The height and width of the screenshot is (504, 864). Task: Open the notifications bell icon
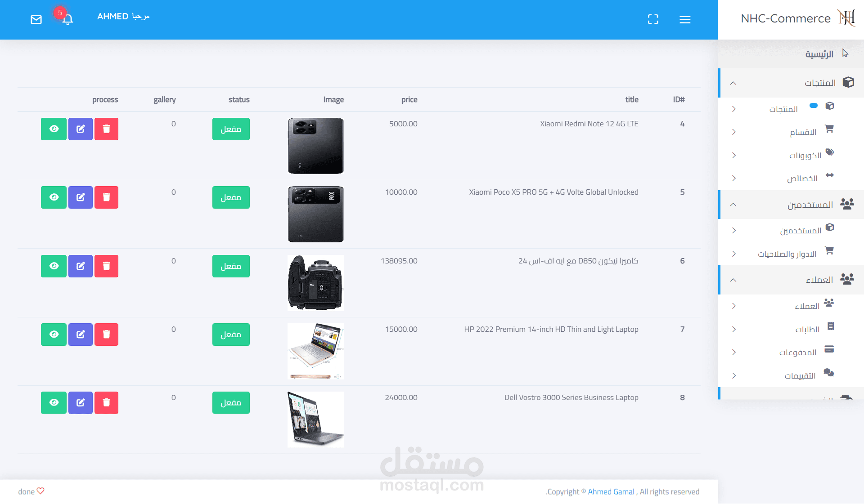[67, 19]
